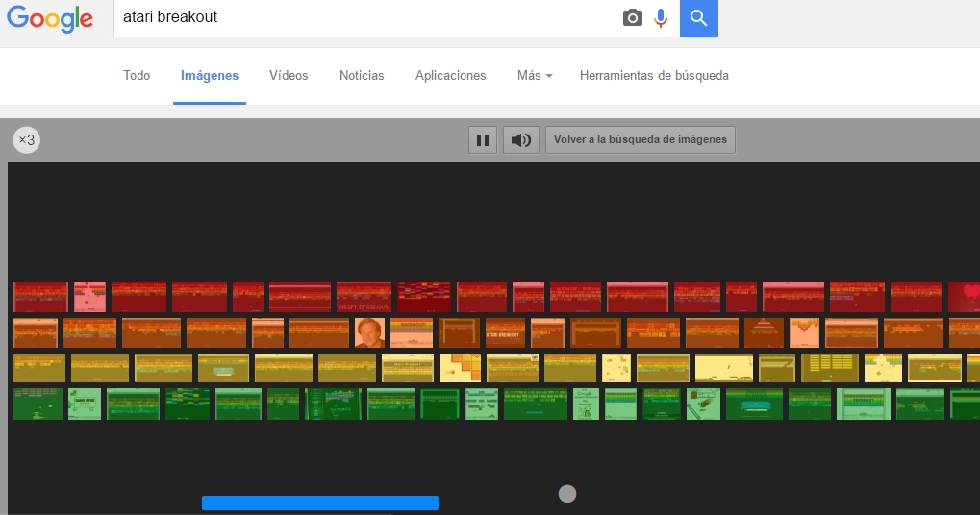Click the man's face thumbnail brick
This screenshot has height=515, width=980.
(369, 332)
